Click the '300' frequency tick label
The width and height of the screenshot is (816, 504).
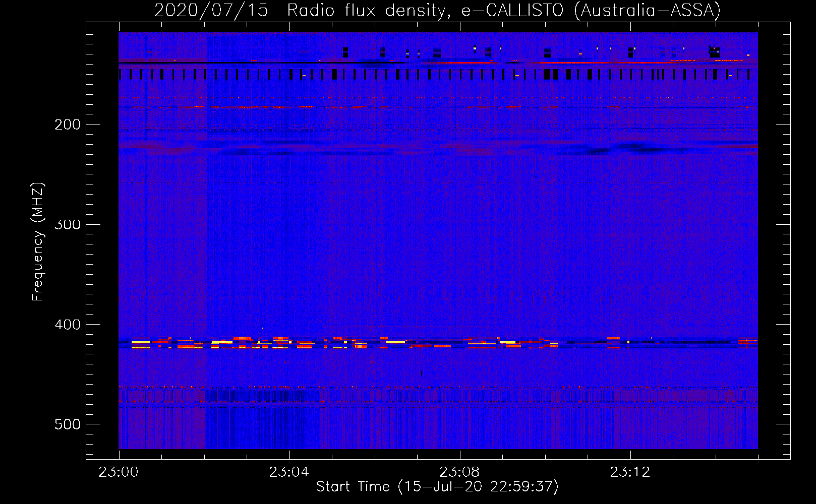pyautogui.click(x=68, y=224)
